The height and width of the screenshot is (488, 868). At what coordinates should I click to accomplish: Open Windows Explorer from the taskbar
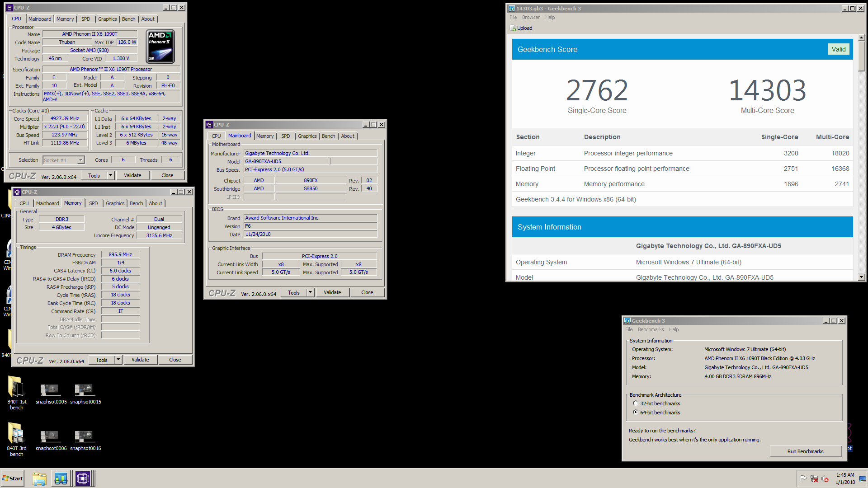click(39, 479)
